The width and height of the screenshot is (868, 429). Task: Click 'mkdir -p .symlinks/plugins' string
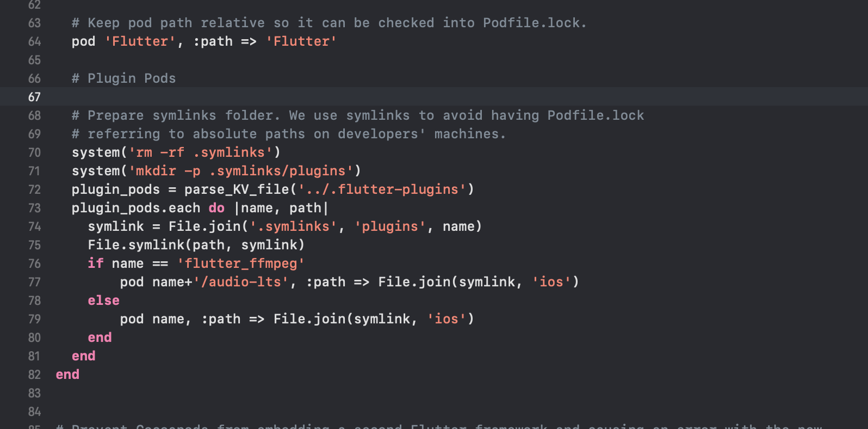point(240,171)
